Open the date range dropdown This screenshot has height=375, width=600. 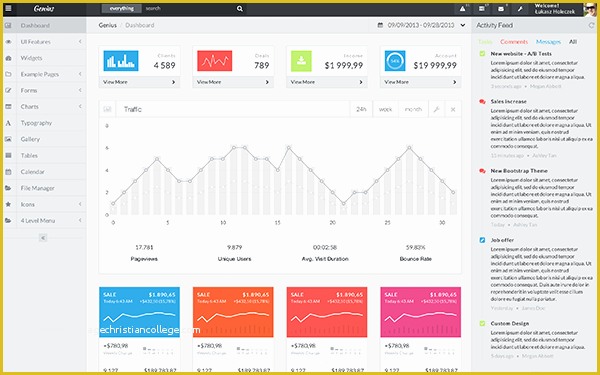click(x=463, y=25)
